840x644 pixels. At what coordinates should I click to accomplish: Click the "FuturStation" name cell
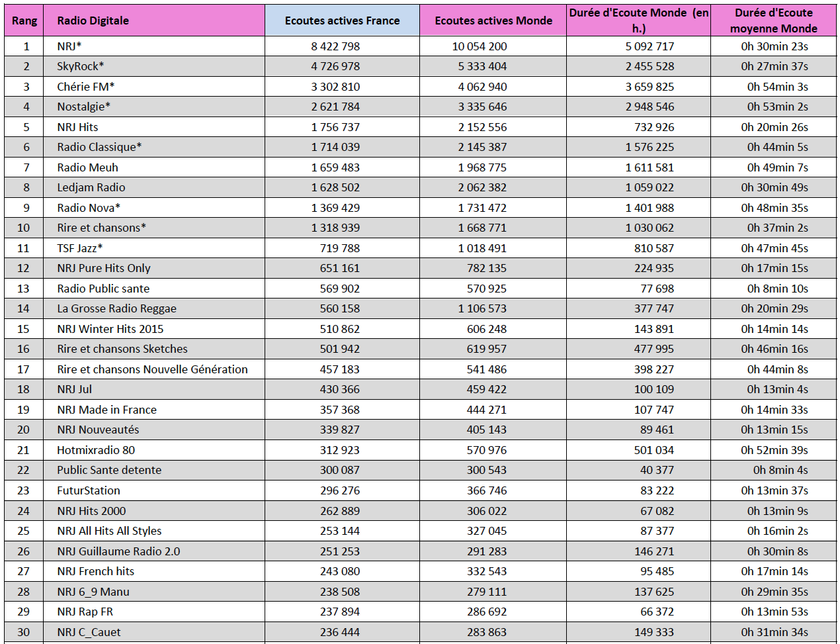click(89, 490)
